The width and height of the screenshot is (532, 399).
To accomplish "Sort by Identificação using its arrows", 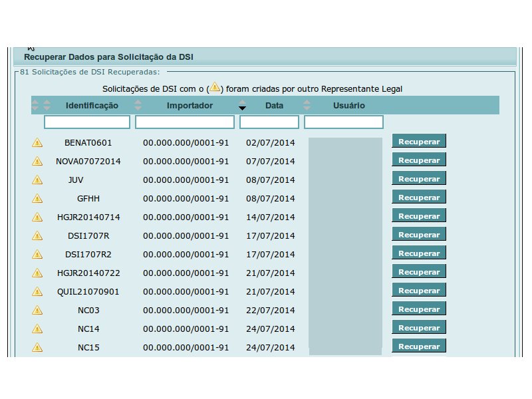I will pyautogui.click(x=47, y=105).
